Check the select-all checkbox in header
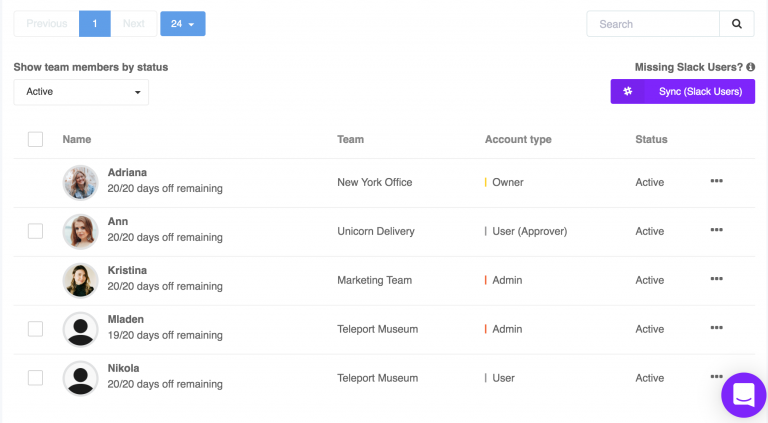Screen dimensions: 768x423 [35, 139]
